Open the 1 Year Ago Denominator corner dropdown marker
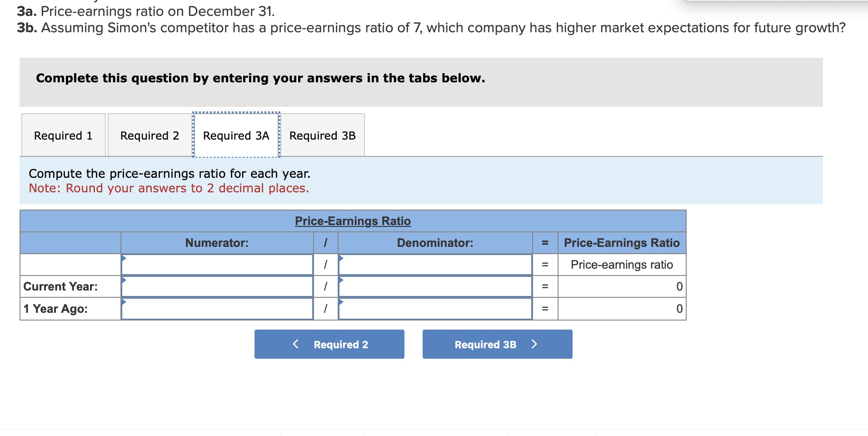 click(342, 301)
